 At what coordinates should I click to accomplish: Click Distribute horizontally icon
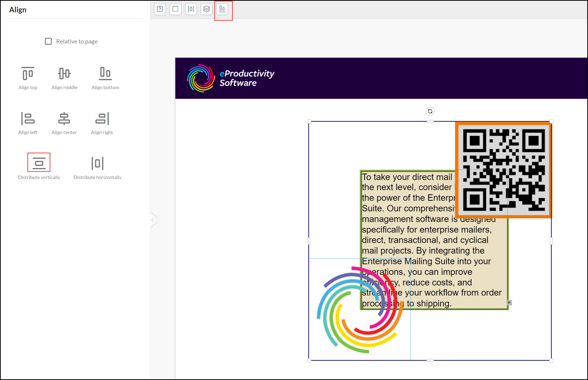(x=98, y=163)
